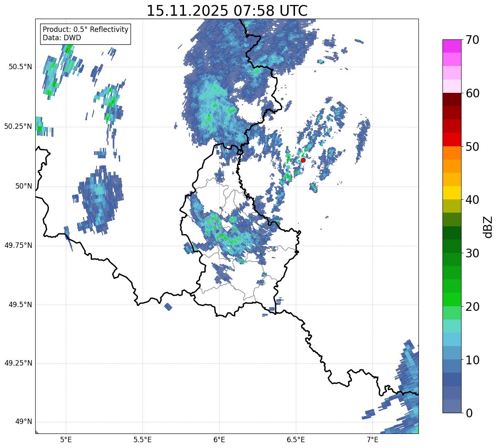
Task: Click the colorbar value 20
Action: click(x=472, y=307)
